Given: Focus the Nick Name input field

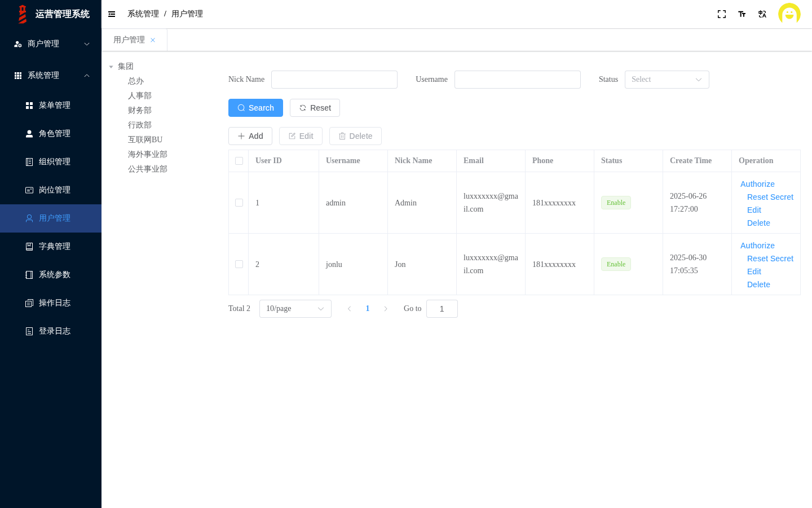Looking at the screenshot, I should 334,80.
